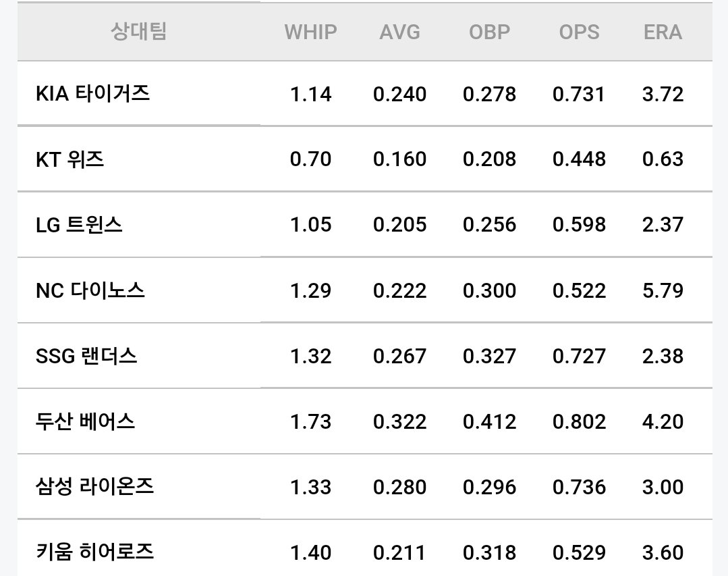This screenshot has height=576, width=728.
Task: Click the 삼성 라이온즈 team row
Action: point(364,487)
